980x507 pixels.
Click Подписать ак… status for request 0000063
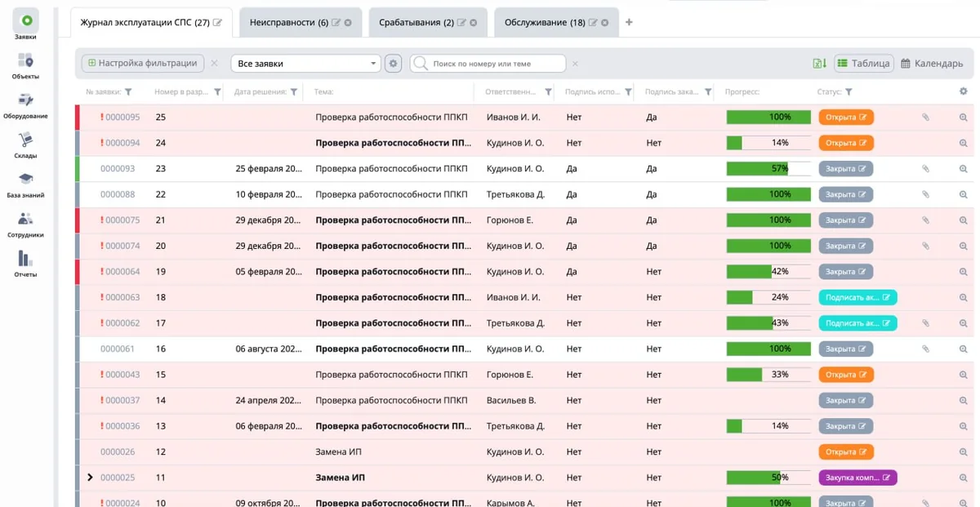857,298
